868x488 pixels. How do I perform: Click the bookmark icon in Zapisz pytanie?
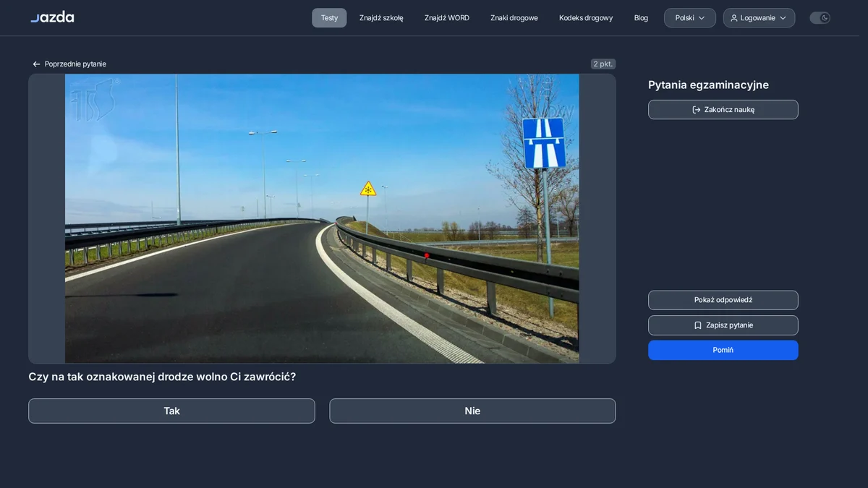tap(698, 325)
